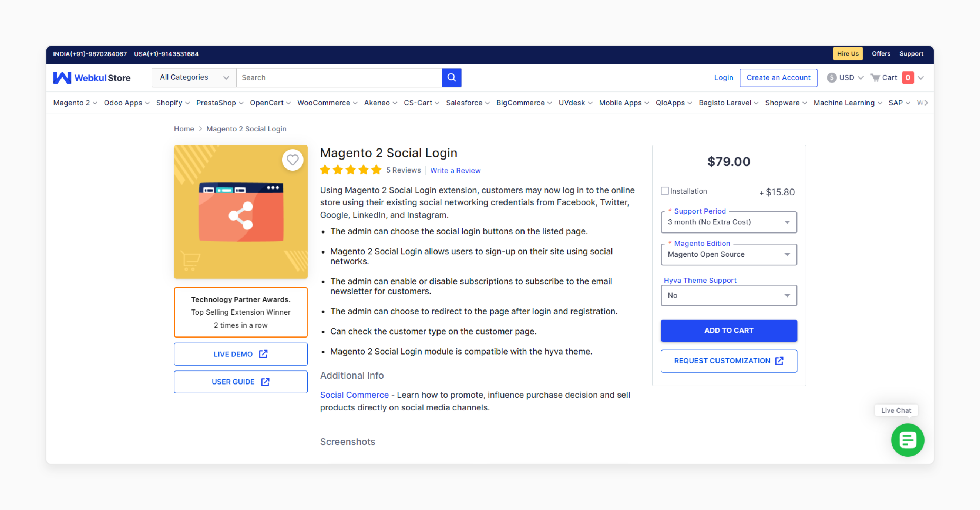The image size is (980, 510).
Task: Click the Webkul Store logo
Action: coord(91,78)
